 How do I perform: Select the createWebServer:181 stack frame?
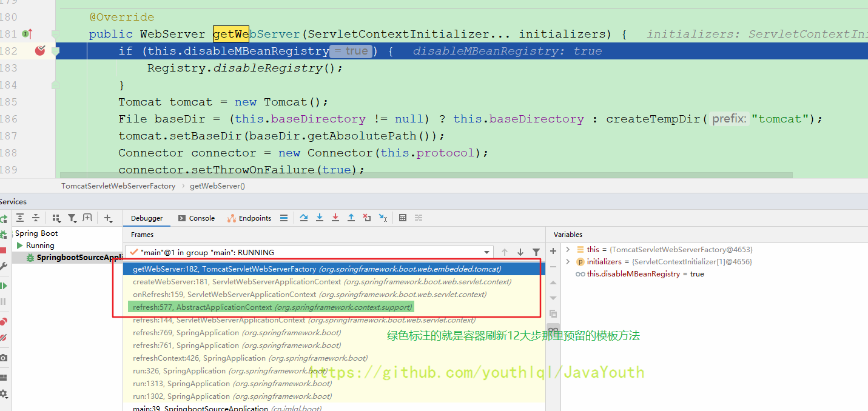321,282
